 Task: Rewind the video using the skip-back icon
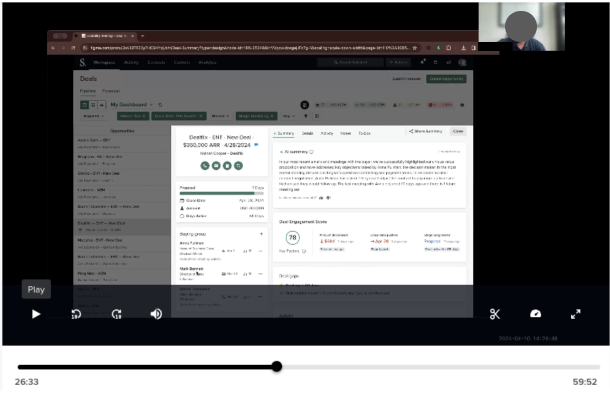tap(76, 314)
